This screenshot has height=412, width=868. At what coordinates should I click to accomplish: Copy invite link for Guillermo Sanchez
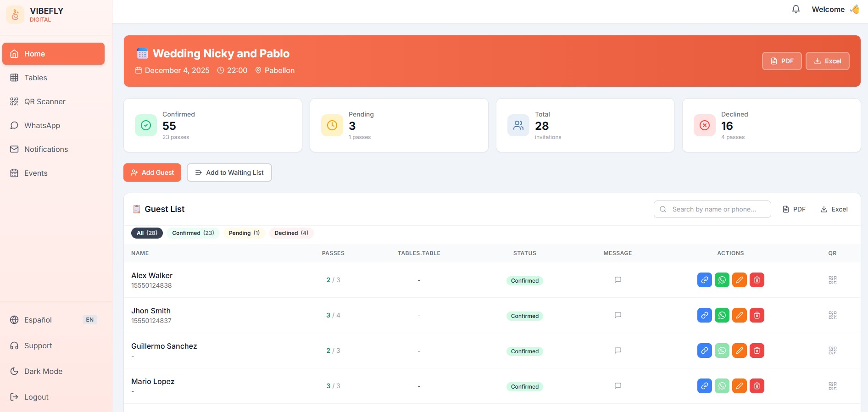click(705, 351)
